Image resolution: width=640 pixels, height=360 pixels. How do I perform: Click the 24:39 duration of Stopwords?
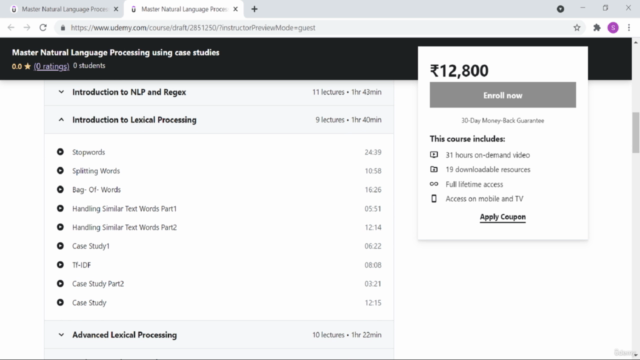[373, 152]
